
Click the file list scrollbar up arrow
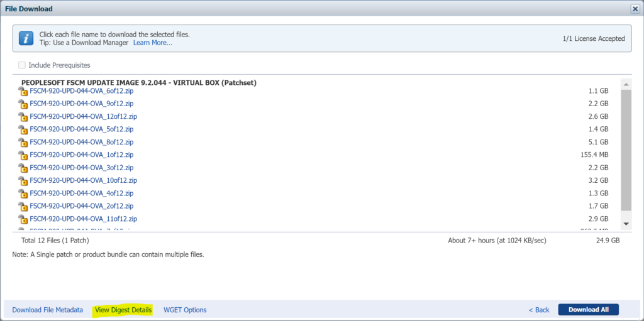point(626,84)
